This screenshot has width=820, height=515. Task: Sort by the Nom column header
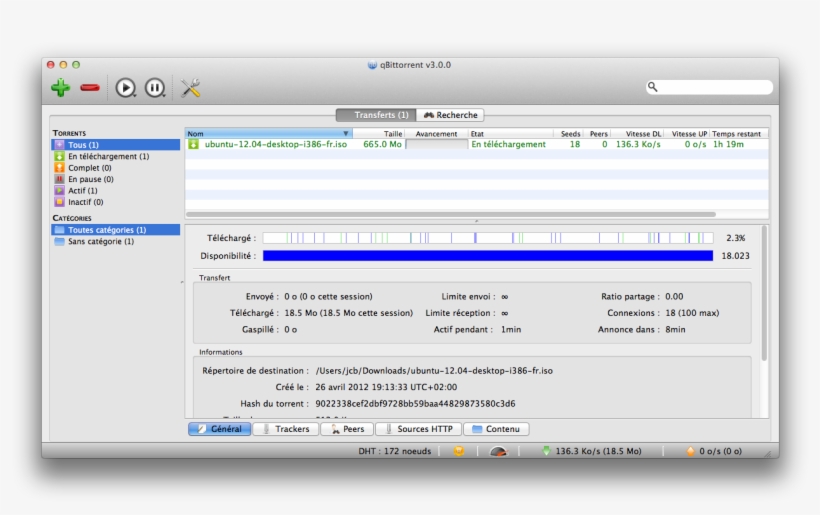(x=269, y=134)
